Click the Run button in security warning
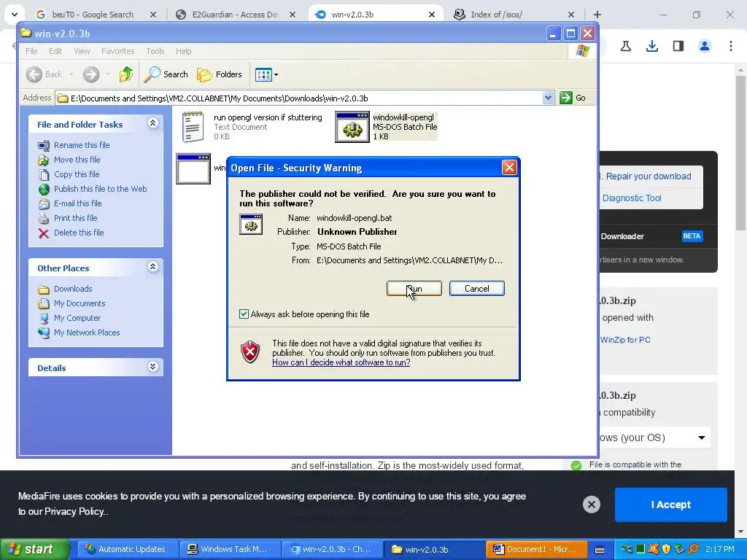This screenshot has width=747, height=560. click(414, 289)
